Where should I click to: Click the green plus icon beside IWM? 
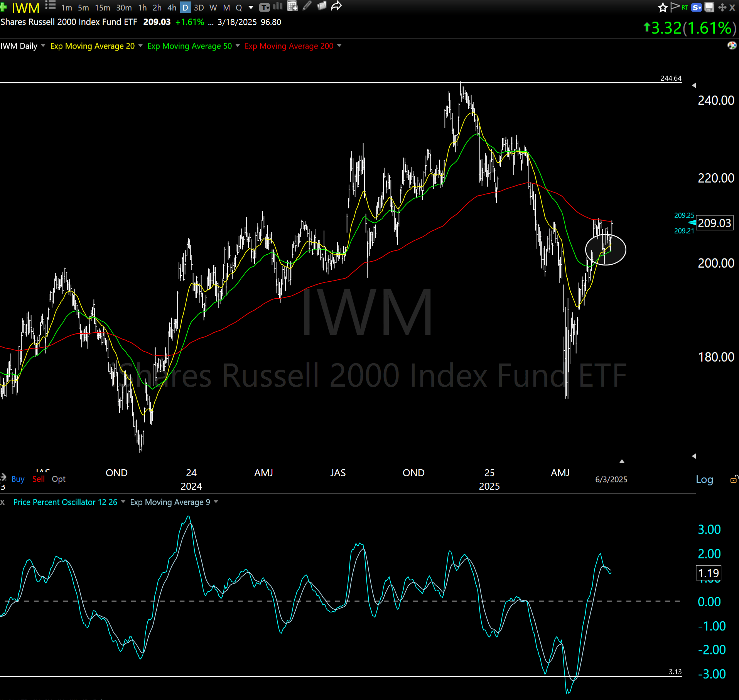(x=3, y=7)
